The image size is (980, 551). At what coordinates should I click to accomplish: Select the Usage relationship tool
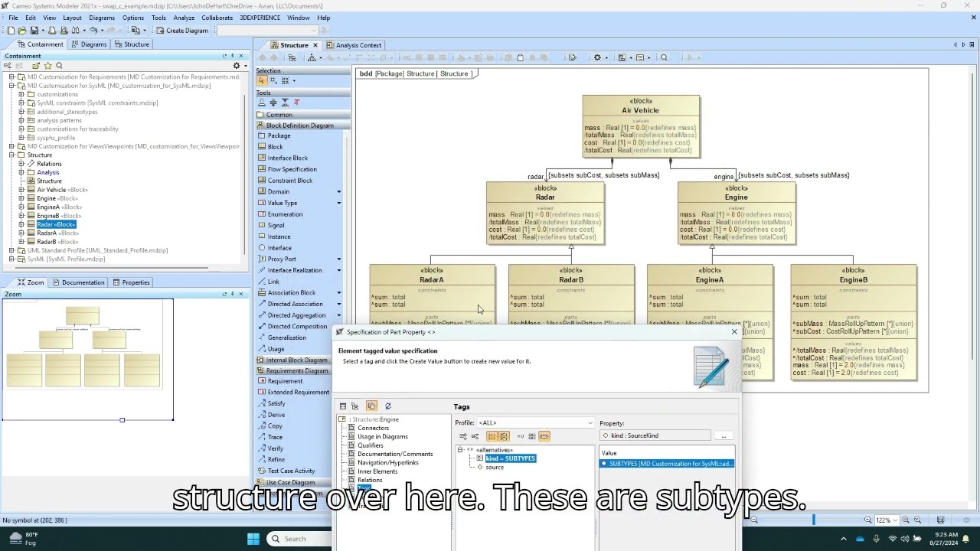[x=276, y=349]
